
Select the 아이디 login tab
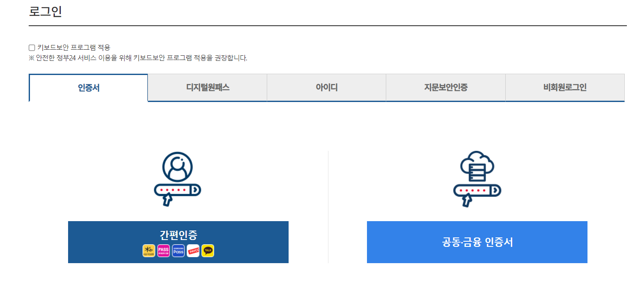coord(327,88)
